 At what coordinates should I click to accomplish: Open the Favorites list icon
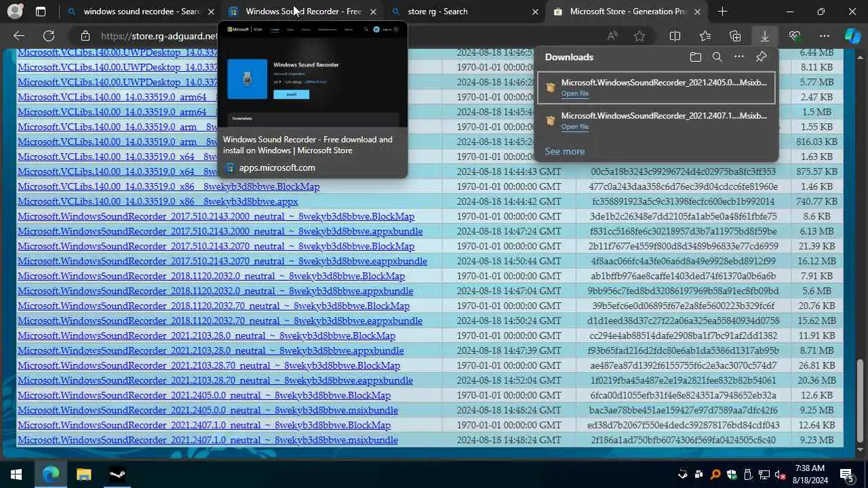(705, 36)
